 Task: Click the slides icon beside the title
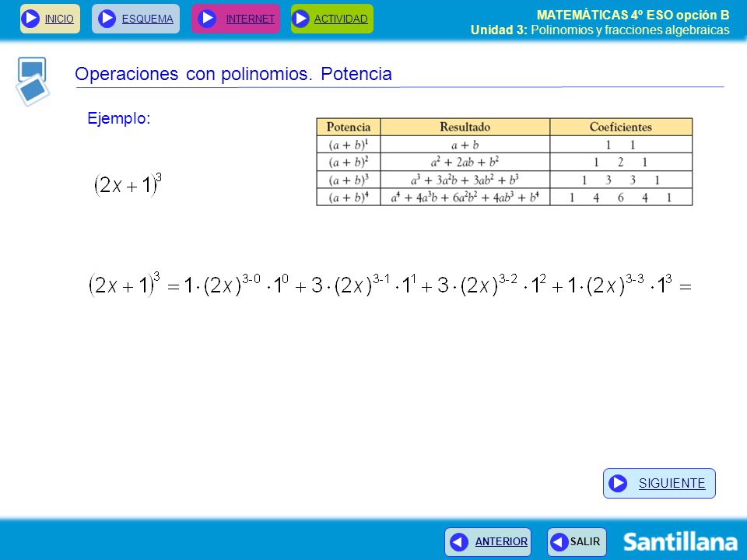33,81
